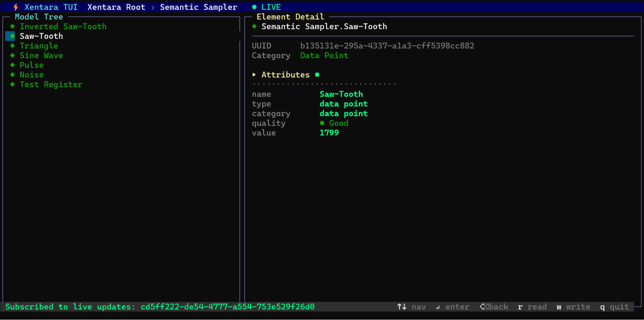Image resolution: width=644 pixels, height=320 pixels.
Task: Click the diamond icon beside Pulse
Action: [x=12, y=65]
